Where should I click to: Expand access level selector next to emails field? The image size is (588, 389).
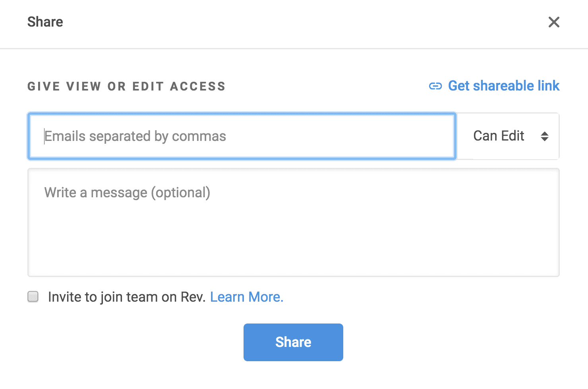tap(508, 136)
